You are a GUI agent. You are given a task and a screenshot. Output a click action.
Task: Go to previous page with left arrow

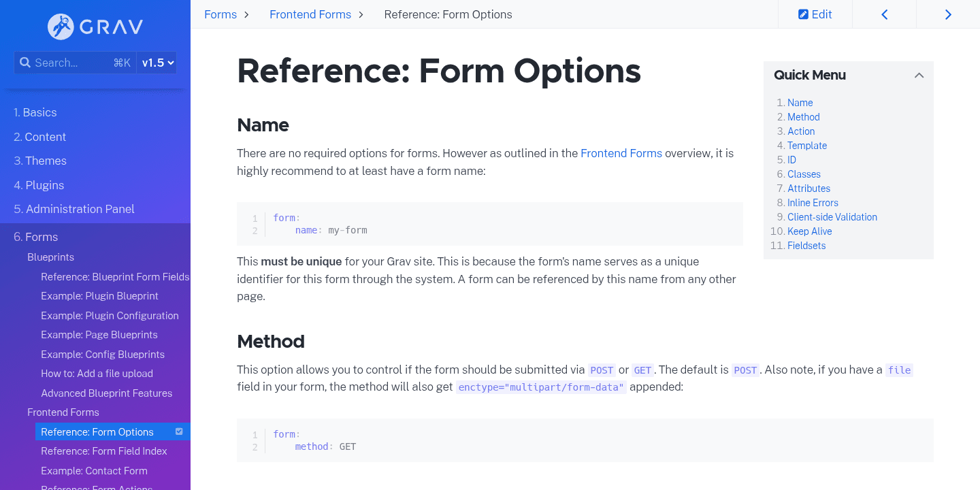(884, 14)
